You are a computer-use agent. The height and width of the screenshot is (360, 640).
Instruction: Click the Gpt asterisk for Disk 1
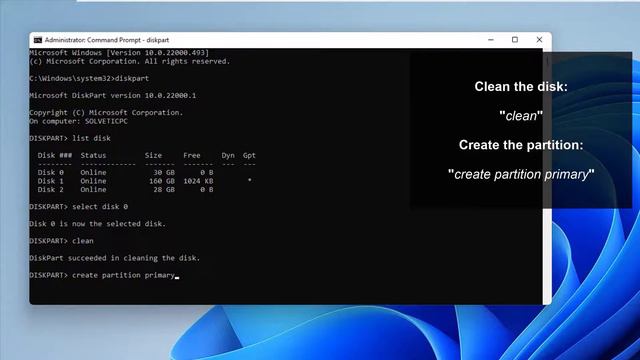pos(249,180)
